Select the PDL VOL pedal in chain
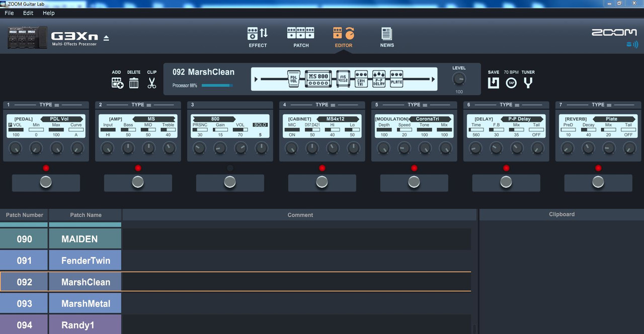This screenshot has width=644, height=334. coord(294,79)
